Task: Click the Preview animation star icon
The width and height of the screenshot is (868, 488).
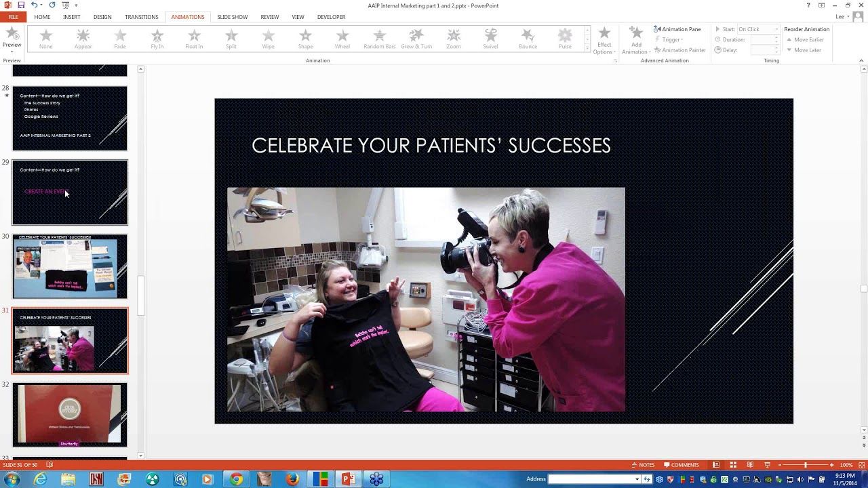Action: 12,35
